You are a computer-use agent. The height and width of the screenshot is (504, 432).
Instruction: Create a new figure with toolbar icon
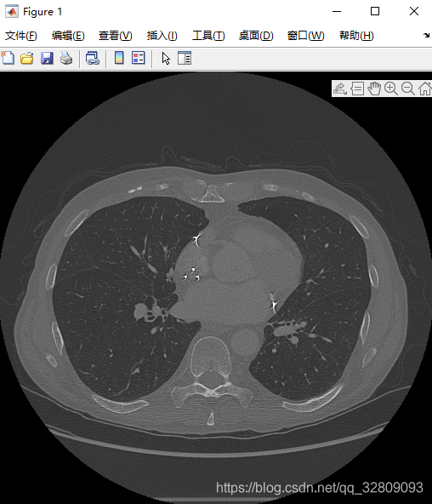click(x=8, y=58)
